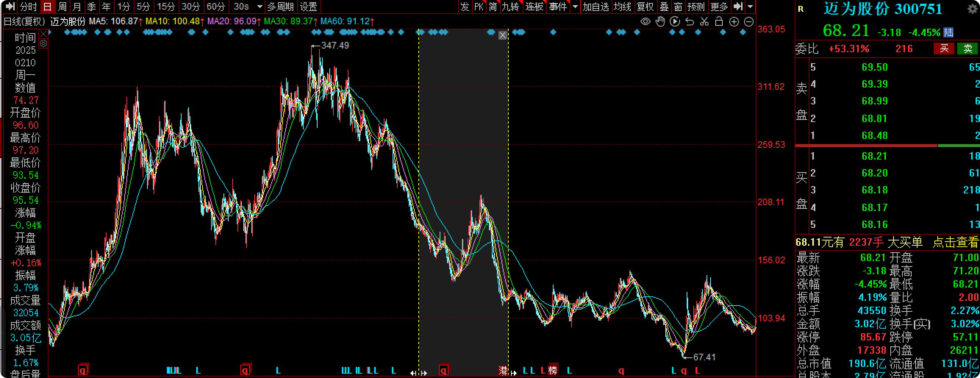Screen dimensions: 980x378
Task: Click the green 卖 sell button
Action: click(x=968, y=48)
